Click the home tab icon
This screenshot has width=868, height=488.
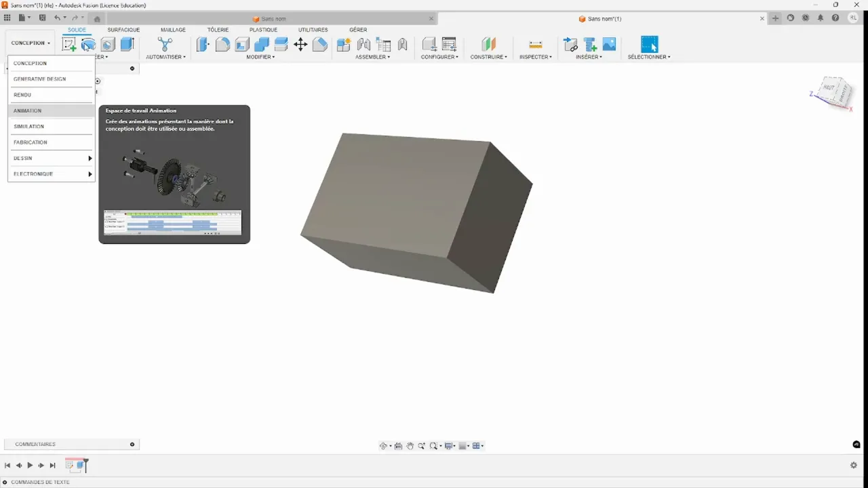click(97, 19)
